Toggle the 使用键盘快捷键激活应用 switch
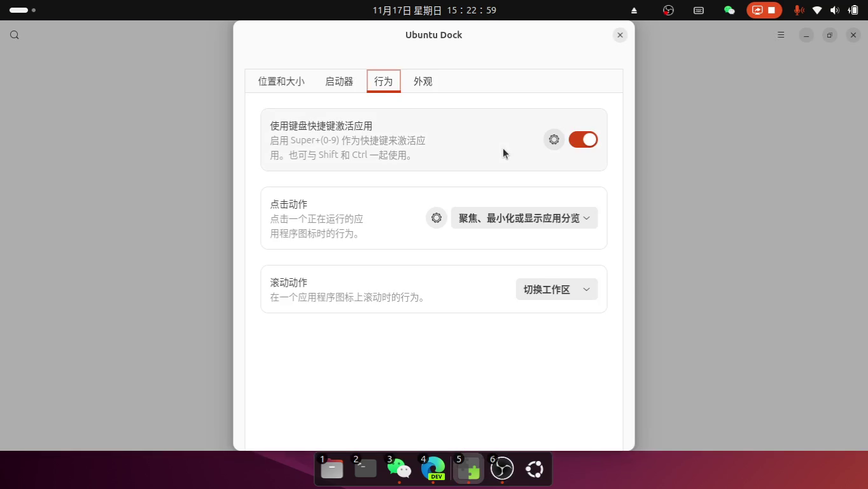 [x=583, y=139]
